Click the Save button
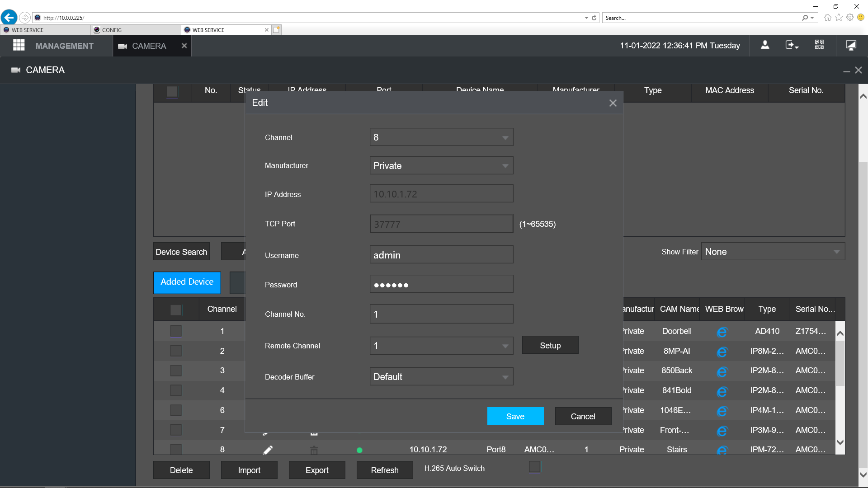 515,416
